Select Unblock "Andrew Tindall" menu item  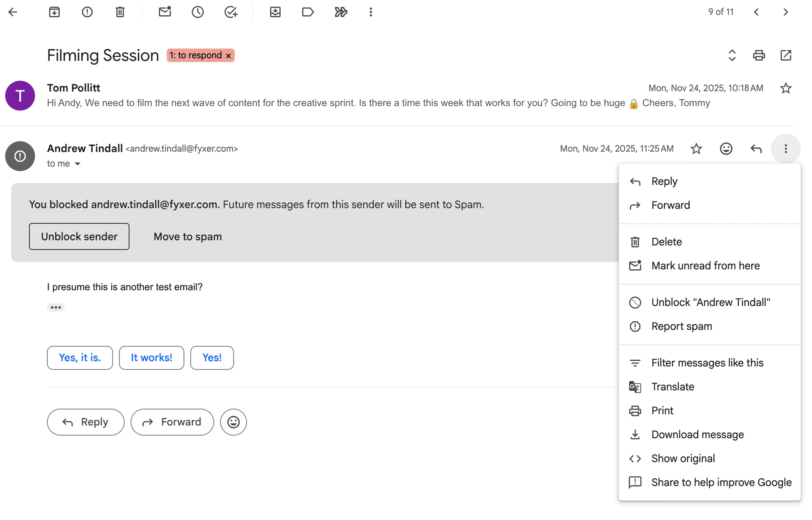710,302
